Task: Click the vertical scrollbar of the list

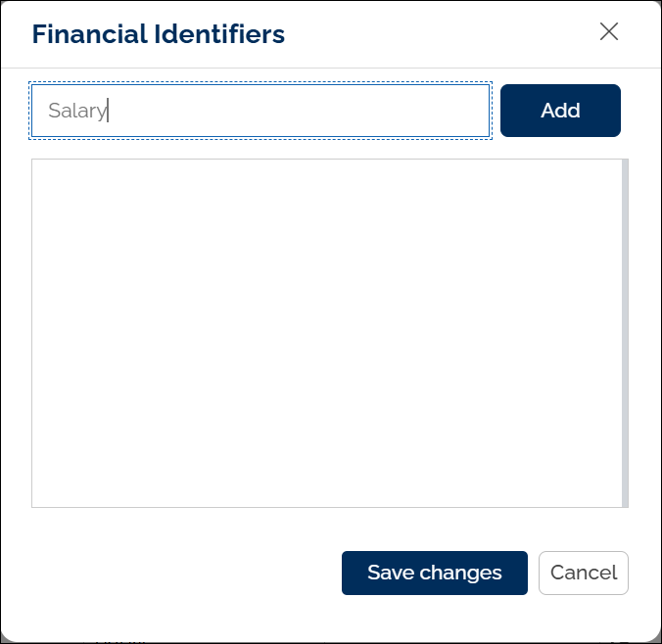Action: 625,333
